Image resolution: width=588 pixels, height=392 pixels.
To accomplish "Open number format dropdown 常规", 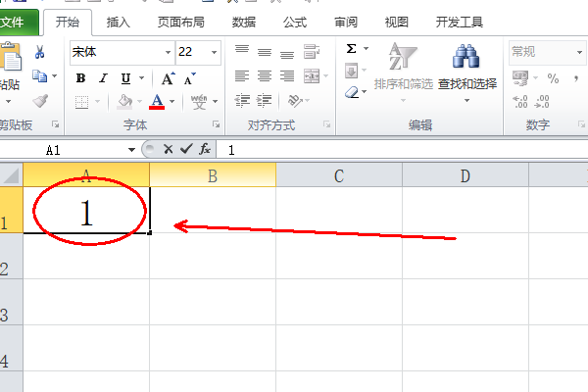I will tap(579, 52).
